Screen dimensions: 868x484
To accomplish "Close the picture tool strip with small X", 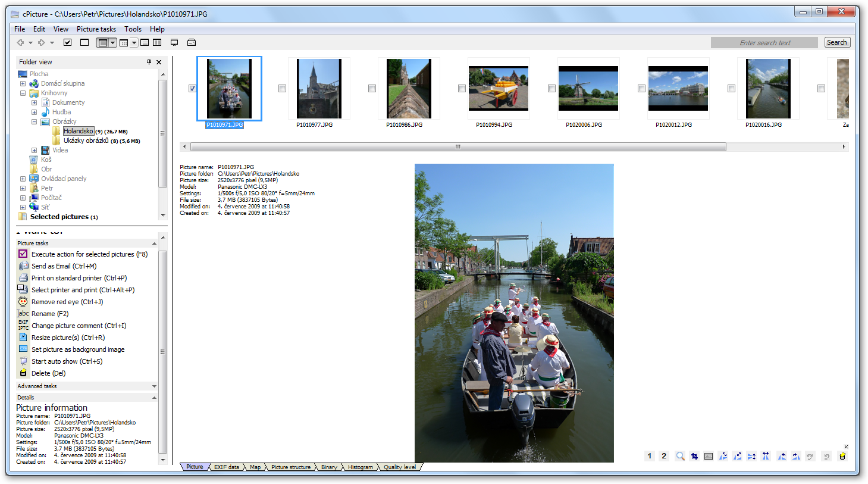I will coord(846,446).
